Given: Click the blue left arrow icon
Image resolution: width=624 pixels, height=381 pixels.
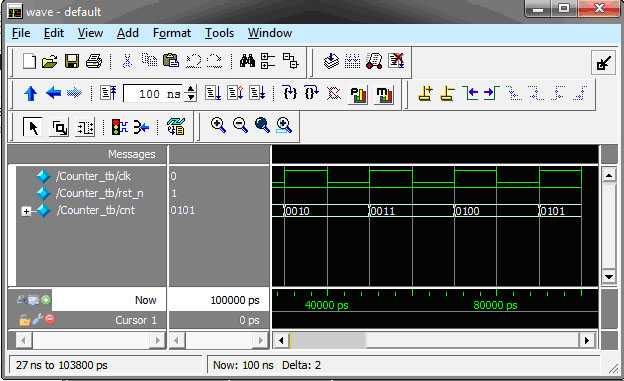Looking at the screenshot, I should 53,93.
